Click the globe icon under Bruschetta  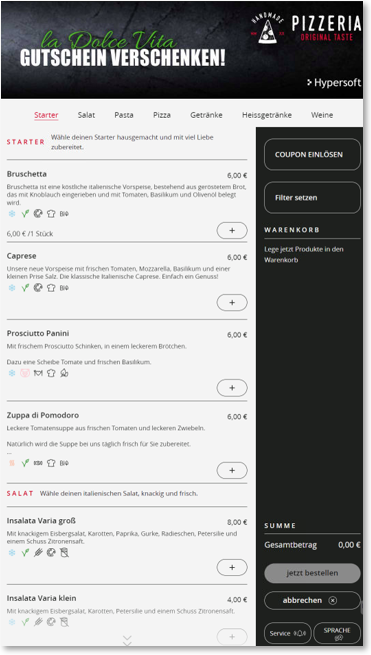point(38,214)
